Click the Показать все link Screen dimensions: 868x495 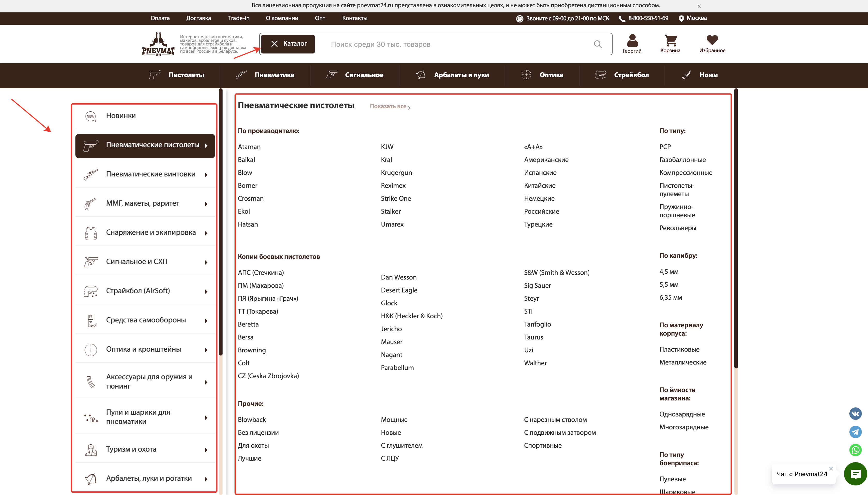coord(390,106)
